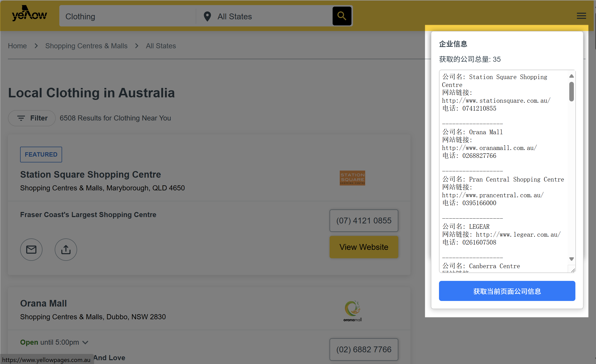Open the hamburger menu

[581, 16]
